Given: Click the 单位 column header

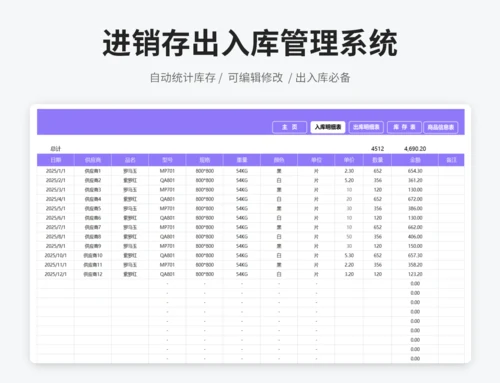Looking at the screenshot, I should pos(316,160).
